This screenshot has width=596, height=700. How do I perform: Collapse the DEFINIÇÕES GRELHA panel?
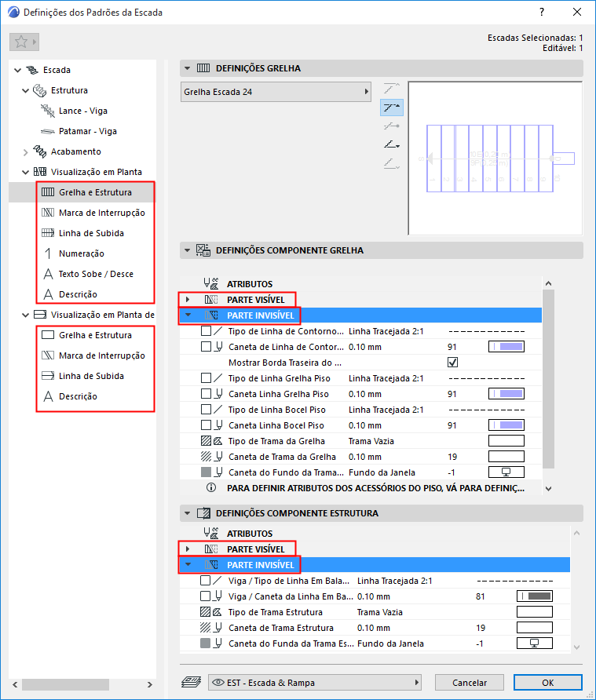[x=188, y=68]
